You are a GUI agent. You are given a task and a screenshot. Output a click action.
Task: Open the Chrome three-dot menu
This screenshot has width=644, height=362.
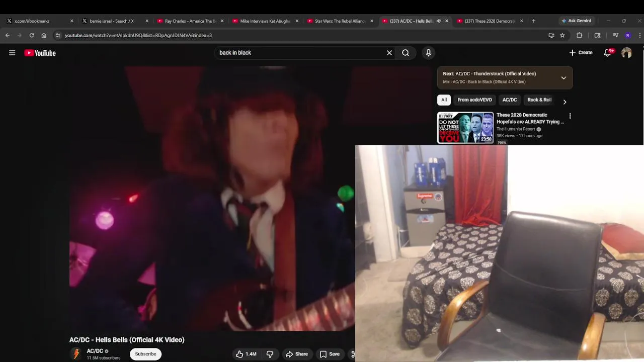[x=639, y=35]
